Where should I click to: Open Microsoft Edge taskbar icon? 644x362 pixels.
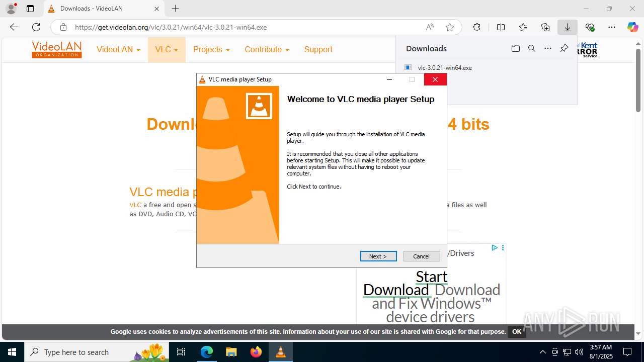click(207, 352)
